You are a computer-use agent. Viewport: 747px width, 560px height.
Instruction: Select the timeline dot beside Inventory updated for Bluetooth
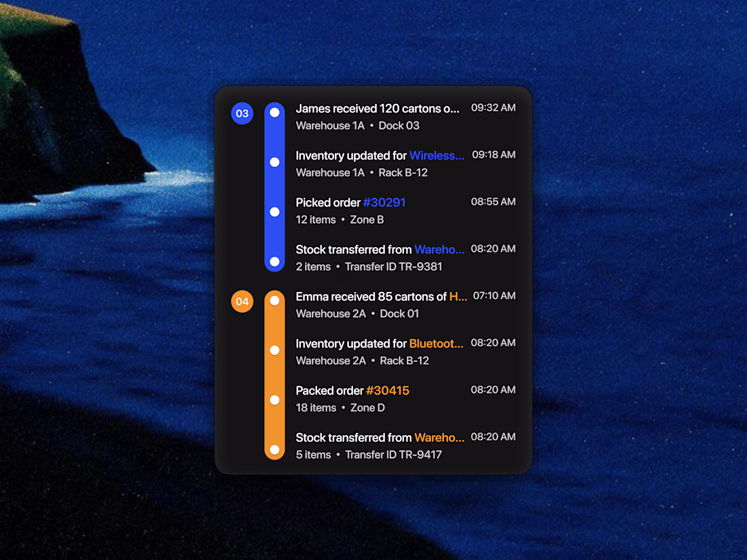274,350
